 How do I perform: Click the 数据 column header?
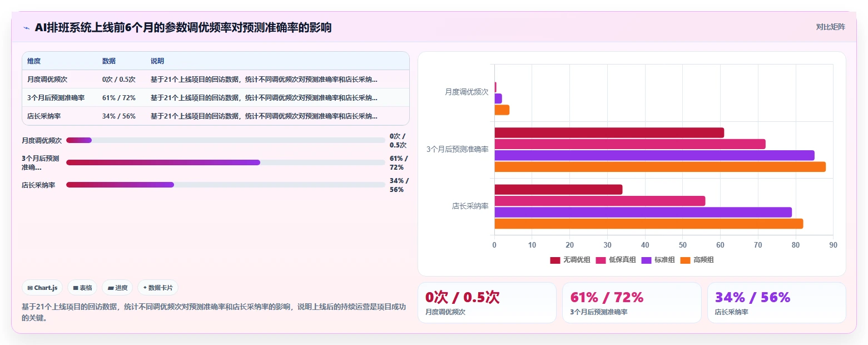(109, 61)
